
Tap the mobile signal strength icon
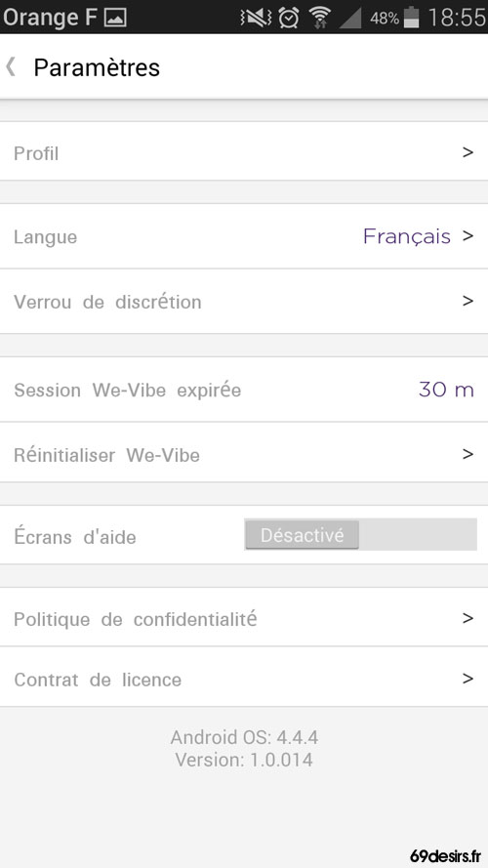click(x=349, y=18)
